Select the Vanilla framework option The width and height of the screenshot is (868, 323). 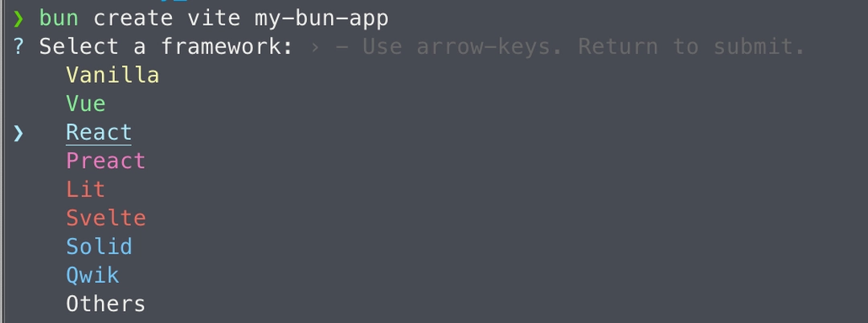tap(113, 76)
